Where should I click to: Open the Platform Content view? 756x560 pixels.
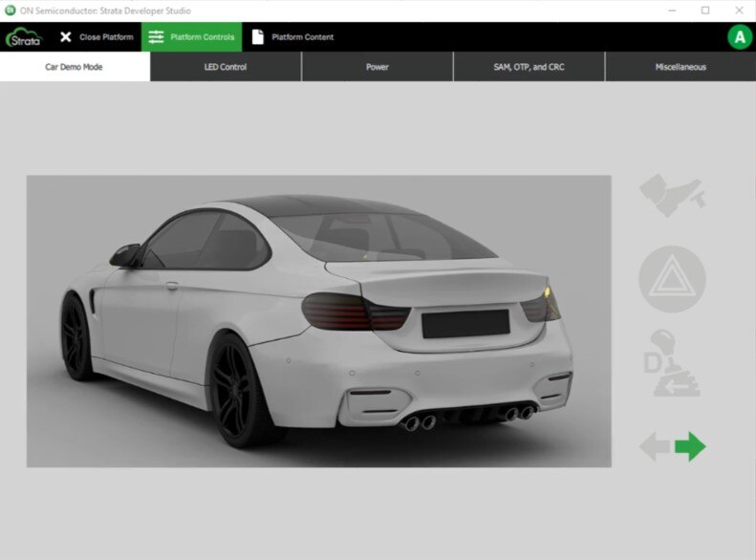pos(293,37)
